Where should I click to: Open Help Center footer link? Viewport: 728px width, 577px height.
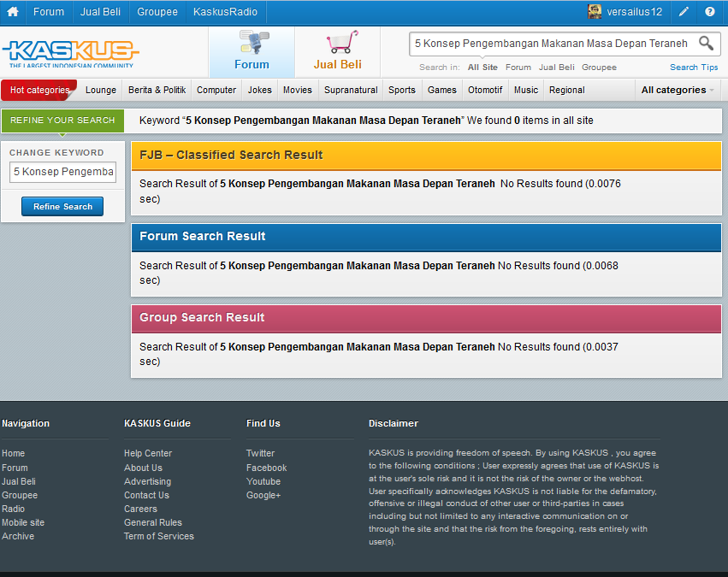click(x=148, y=453)
